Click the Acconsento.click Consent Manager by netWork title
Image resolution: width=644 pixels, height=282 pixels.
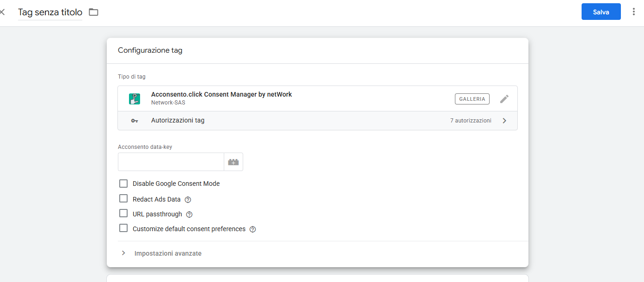coord(221,94)
